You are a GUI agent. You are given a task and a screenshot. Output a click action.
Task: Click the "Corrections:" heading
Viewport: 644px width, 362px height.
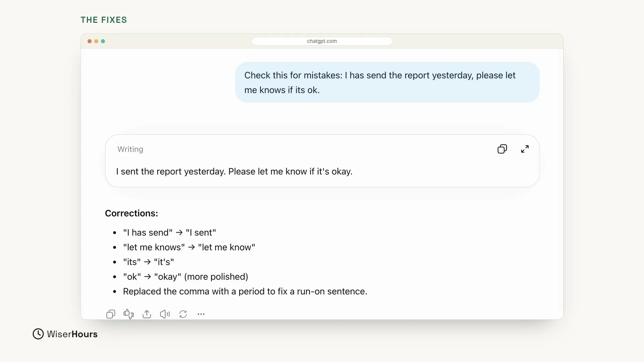131,214
